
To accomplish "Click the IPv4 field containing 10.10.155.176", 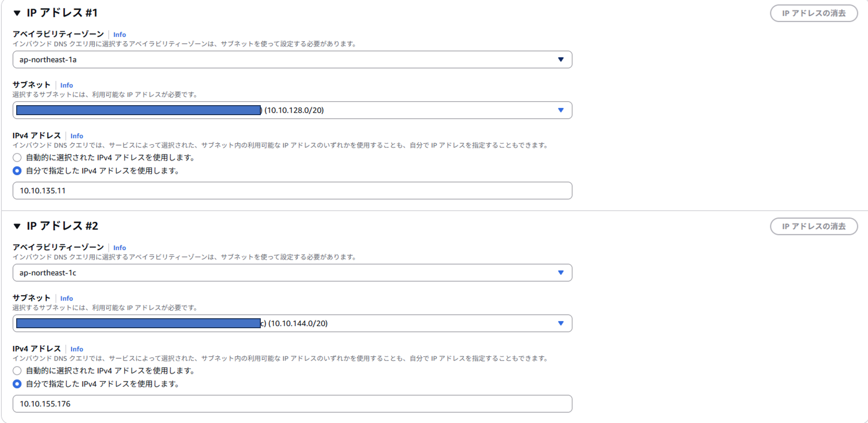I will point(292,404).
